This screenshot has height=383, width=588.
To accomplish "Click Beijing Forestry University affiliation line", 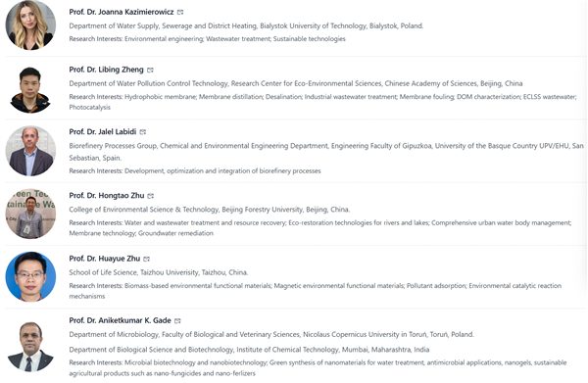I will pyautogui.click(x=210, y=210).
